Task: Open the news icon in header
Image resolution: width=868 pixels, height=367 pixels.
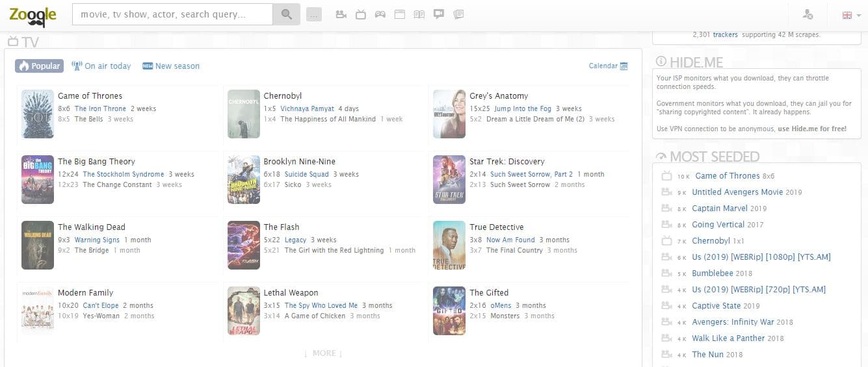Action: point(458,14)
